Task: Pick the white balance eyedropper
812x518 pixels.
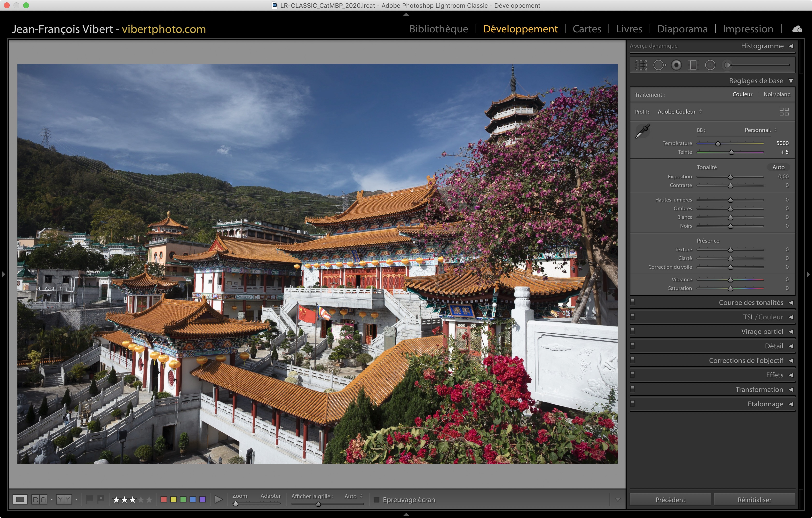Action: (x=642, y=131)
